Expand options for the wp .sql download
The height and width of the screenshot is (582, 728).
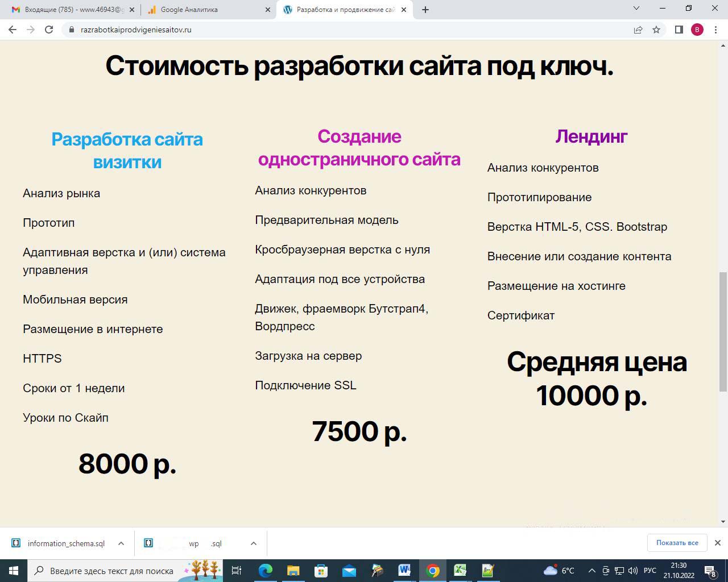(254, 543)
